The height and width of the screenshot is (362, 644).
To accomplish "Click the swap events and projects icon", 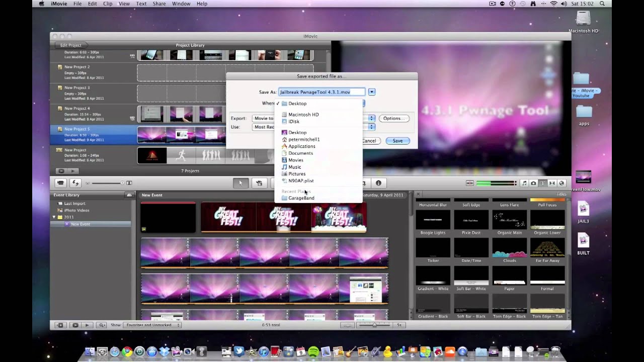I will pos(75,183).
